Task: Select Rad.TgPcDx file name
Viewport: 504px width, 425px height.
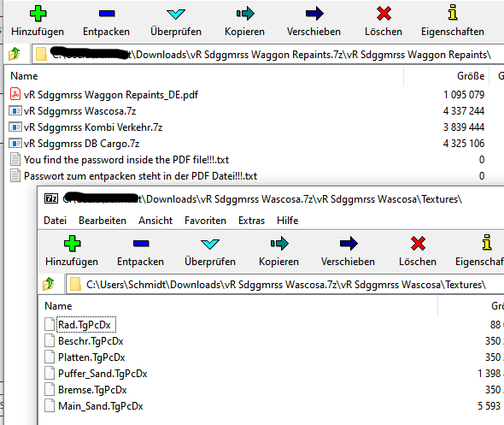Action: [85, 325]
